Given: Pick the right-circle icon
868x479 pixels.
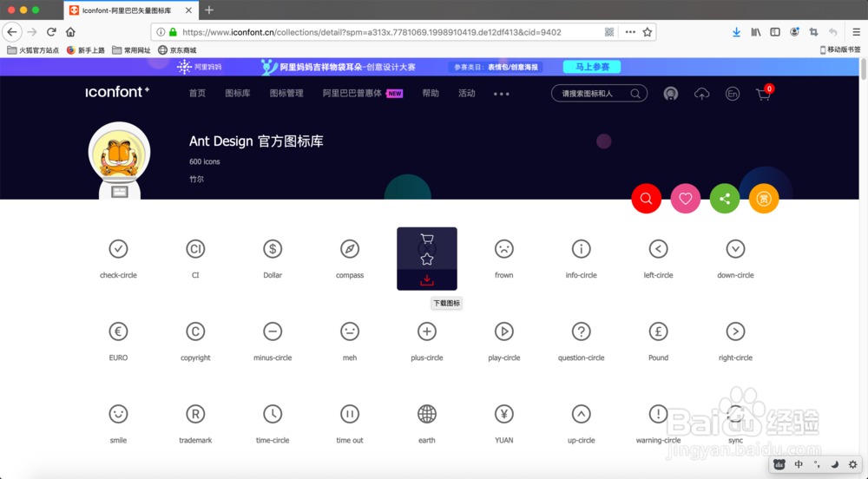Looking at the screenshot, I should pos(735,331).
